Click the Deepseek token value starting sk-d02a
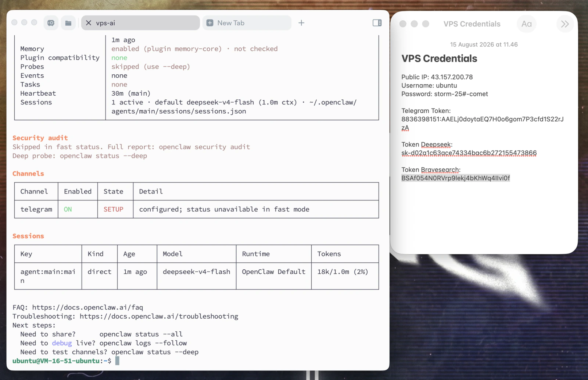 point(469,153)
